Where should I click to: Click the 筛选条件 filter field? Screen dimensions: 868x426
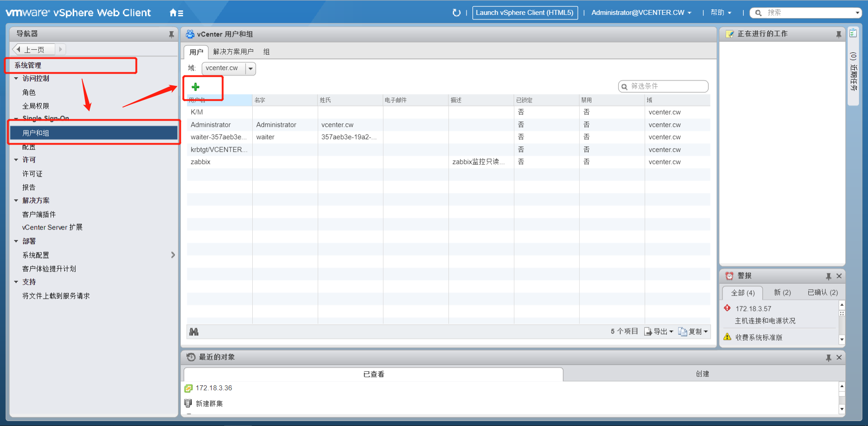tap(663, 86)
